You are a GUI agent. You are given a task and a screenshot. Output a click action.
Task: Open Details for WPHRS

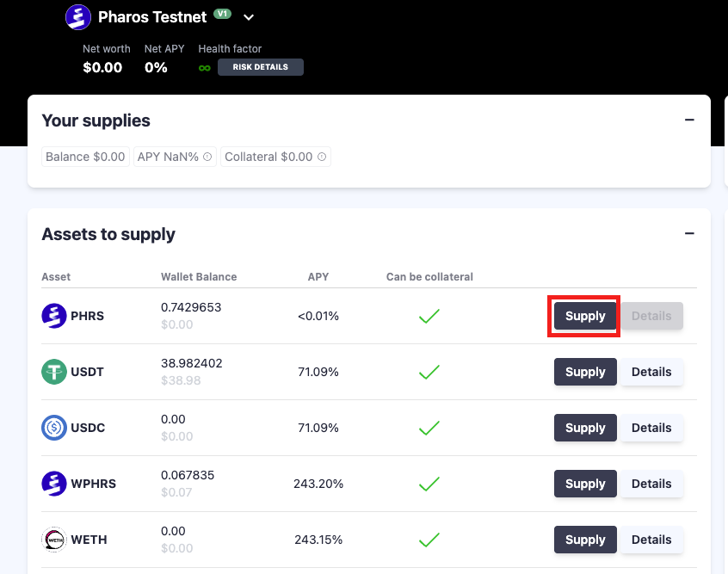point(651,484)
